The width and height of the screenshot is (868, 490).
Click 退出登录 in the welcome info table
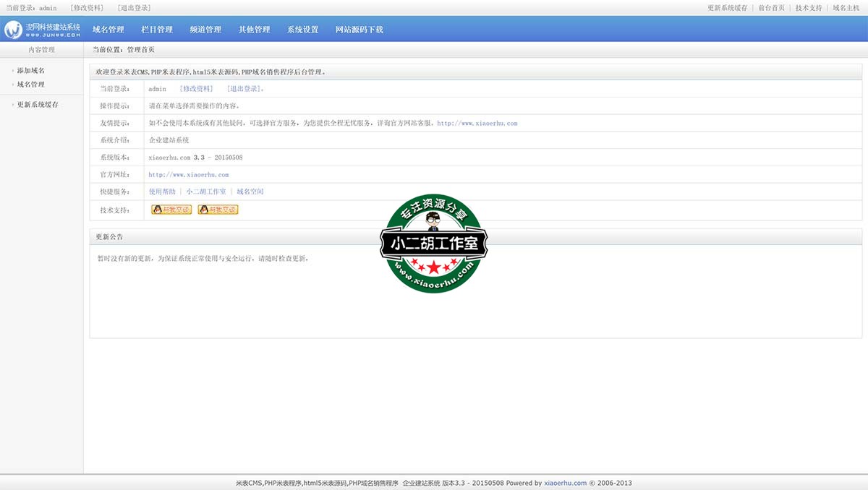coord(244,88)
